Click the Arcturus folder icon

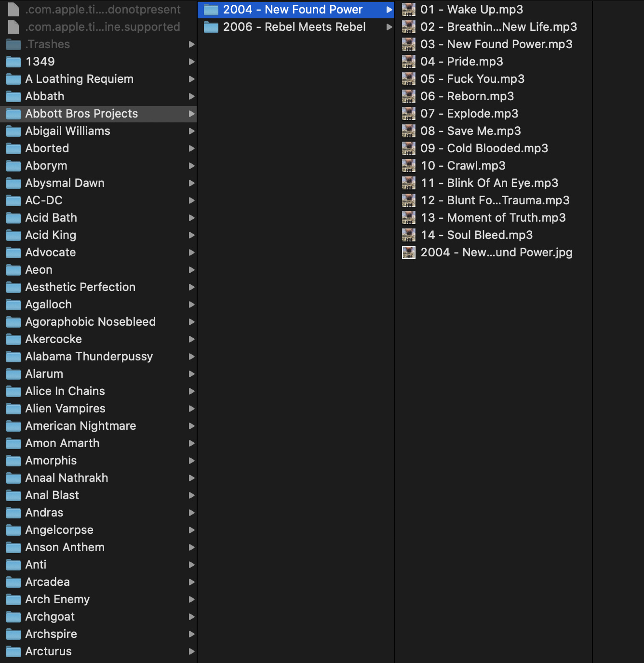point(13,651)
